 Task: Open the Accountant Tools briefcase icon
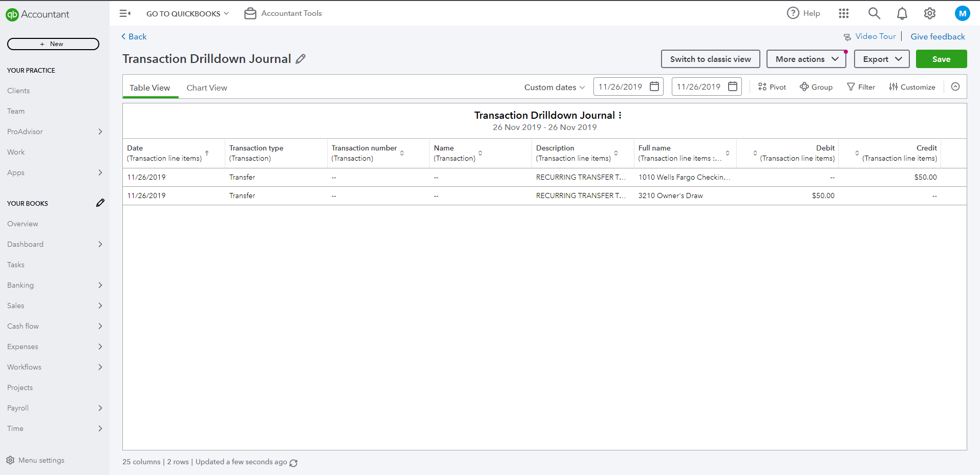[250, 13]
